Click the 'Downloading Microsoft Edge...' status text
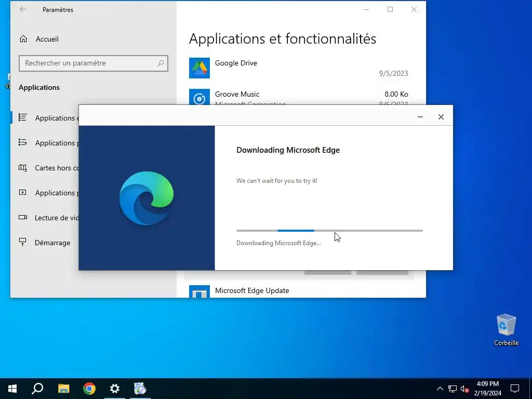 [x=278, y=243]
